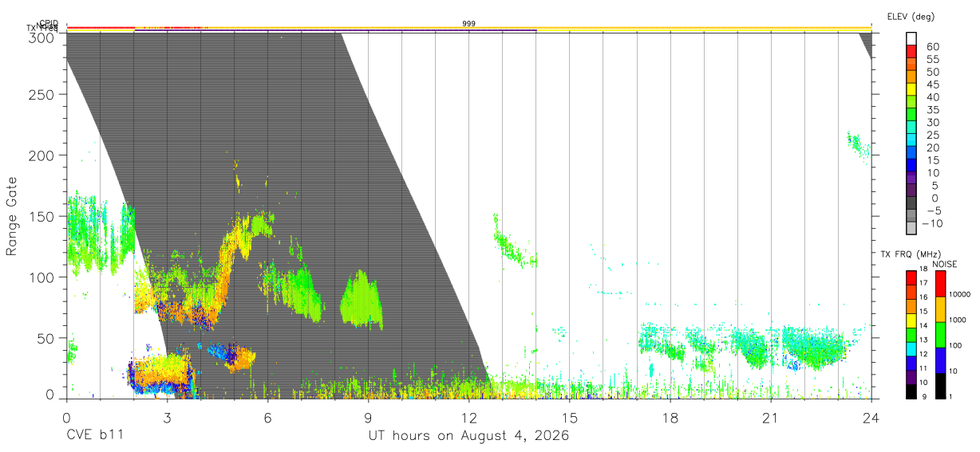Viewport: 980px width, 452px height.
Task: Click the "Range Gate" y-axis title
Action: click(12, 215)
